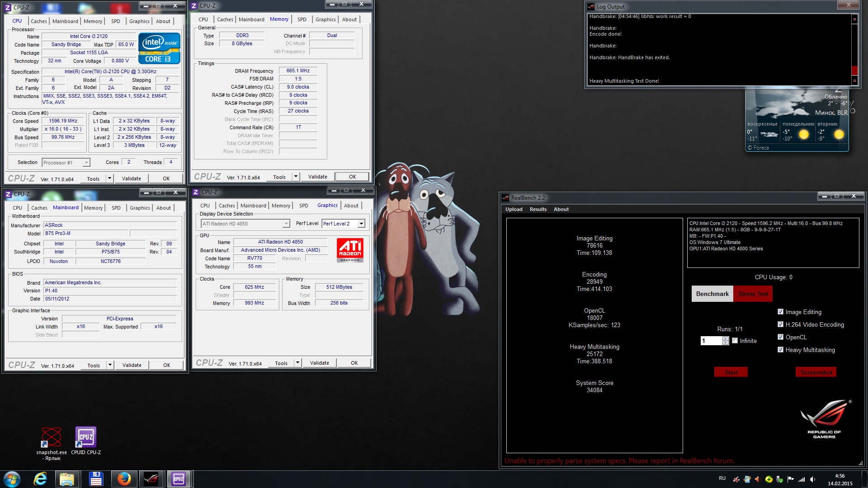Click the green plus tray icon

769,479
